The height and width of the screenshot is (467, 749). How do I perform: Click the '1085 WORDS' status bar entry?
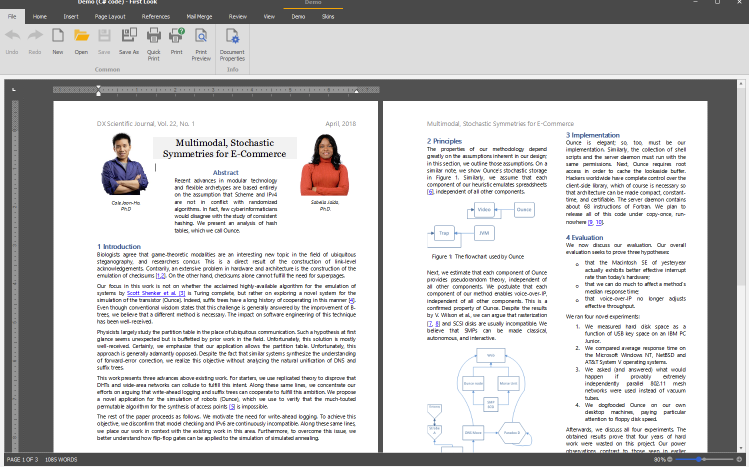61,459
